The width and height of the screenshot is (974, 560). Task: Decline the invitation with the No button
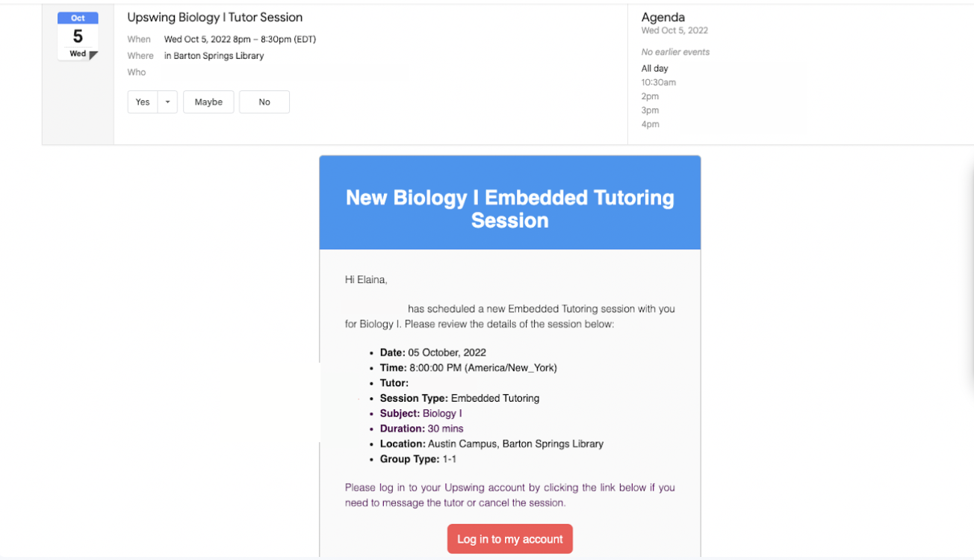click(x=264, y=102)
